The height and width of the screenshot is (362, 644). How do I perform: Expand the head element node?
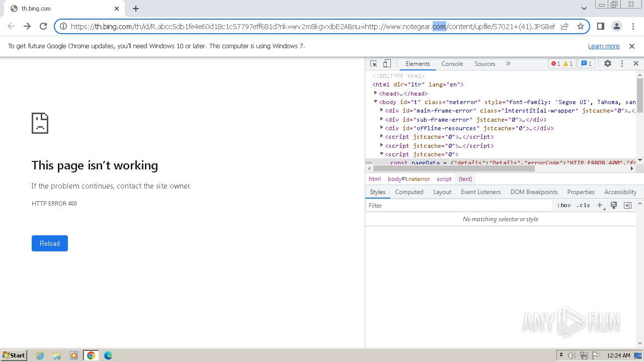[x=375, y=93]
